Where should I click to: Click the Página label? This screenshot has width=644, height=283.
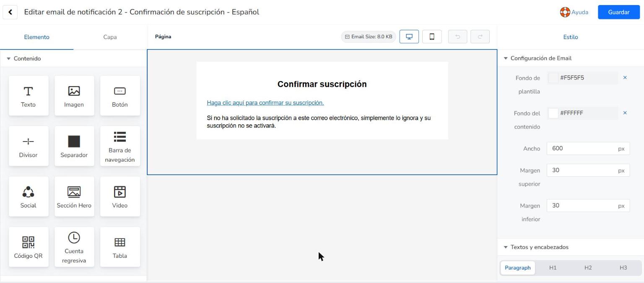coord(163,37)
